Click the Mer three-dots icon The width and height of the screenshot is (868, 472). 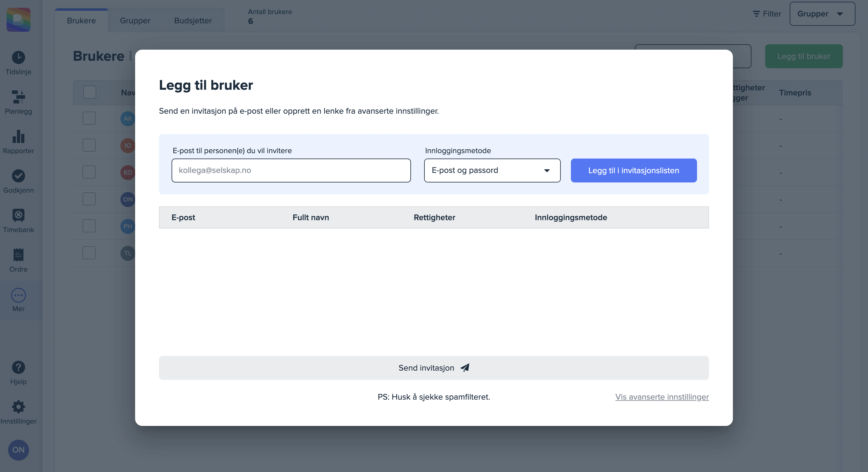(18, 295)
